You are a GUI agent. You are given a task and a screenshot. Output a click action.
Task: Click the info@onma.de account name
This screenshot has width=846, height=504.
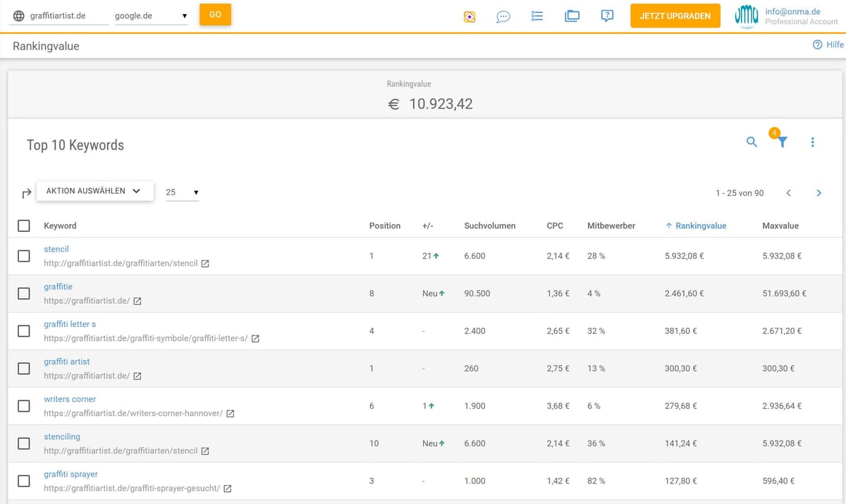(792, 11)
